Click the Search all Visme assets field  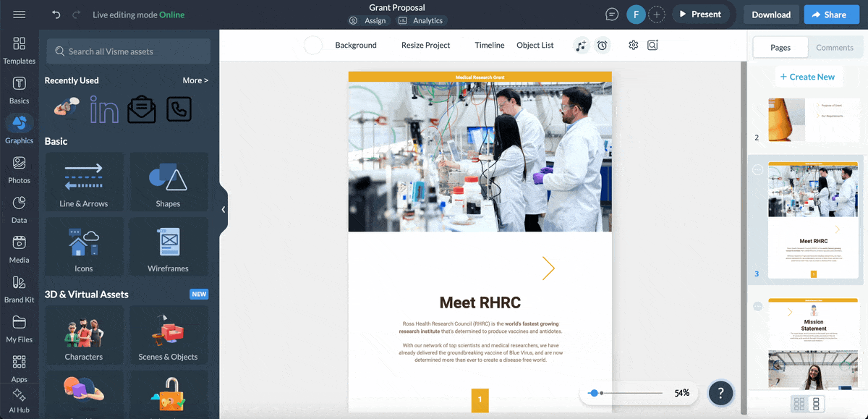click(x=127, y=51)
